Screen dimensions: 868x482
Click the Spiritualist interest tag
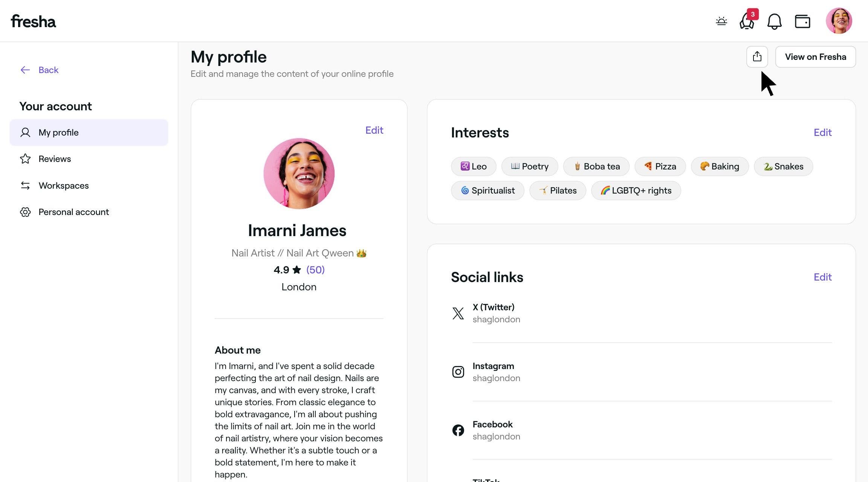click(487, 191)
